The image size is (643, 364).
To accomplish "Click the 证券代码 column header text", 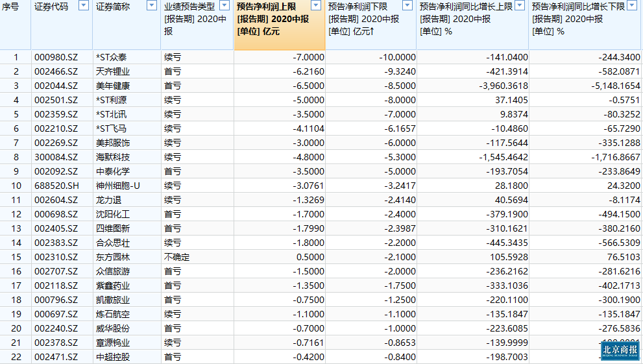I will 51,6.
